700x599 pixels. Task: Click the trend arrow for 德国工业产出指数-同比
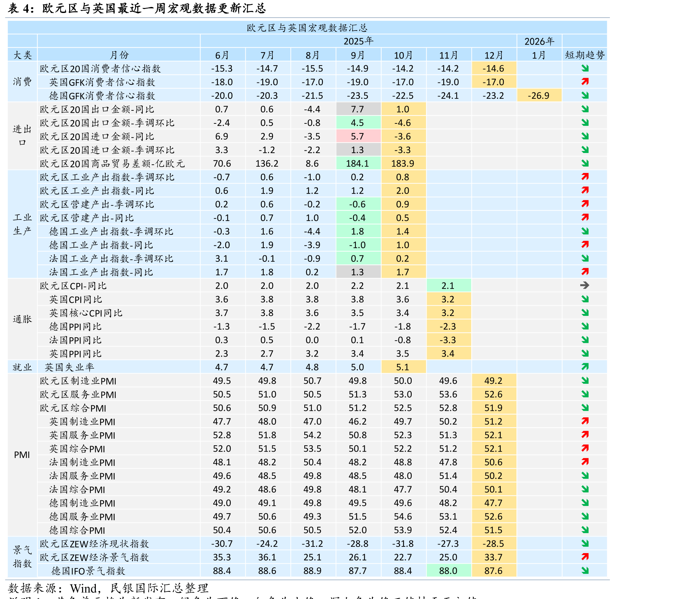point(585,244)
